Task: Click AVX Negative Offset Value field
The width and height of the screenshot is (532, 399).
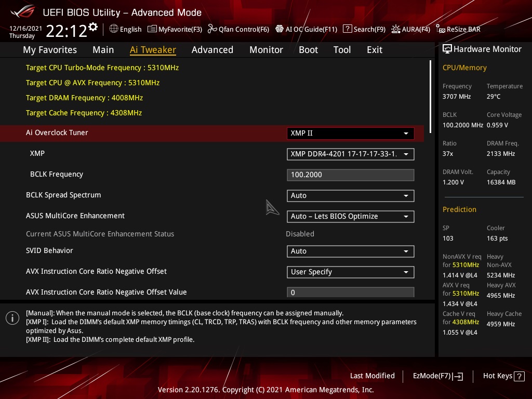Action: (350, 292)
